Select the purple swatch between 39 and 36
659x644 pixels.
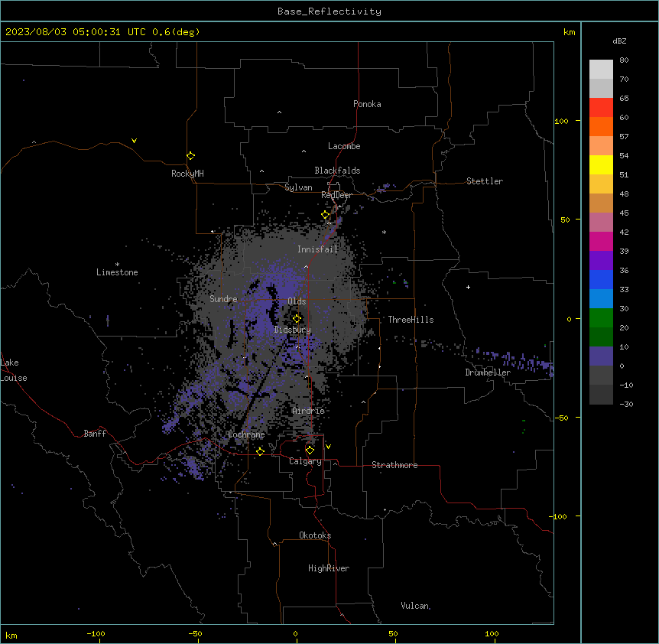(x=601, y=261)
